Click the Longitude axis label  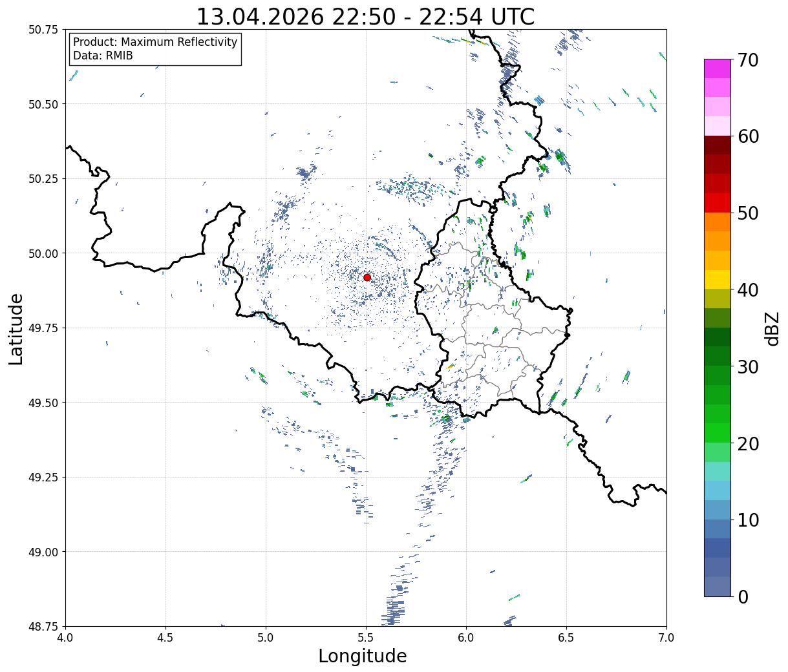pos(363,656)
